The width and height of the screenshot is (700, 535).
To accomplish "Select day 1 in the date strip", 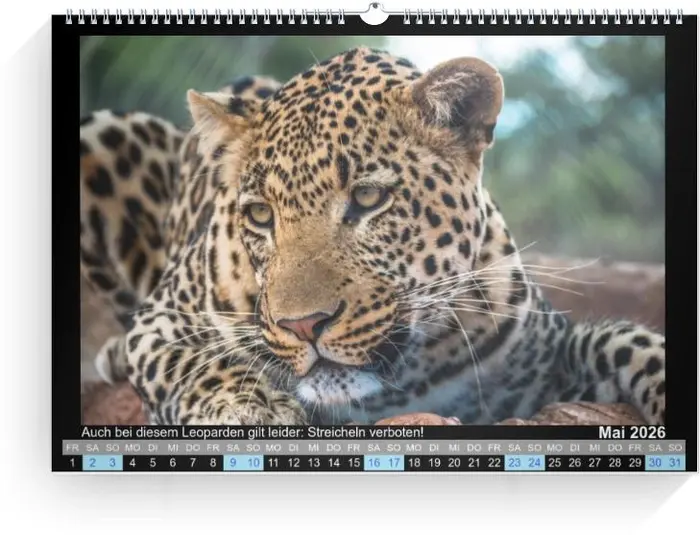I will tap(72, 462).
